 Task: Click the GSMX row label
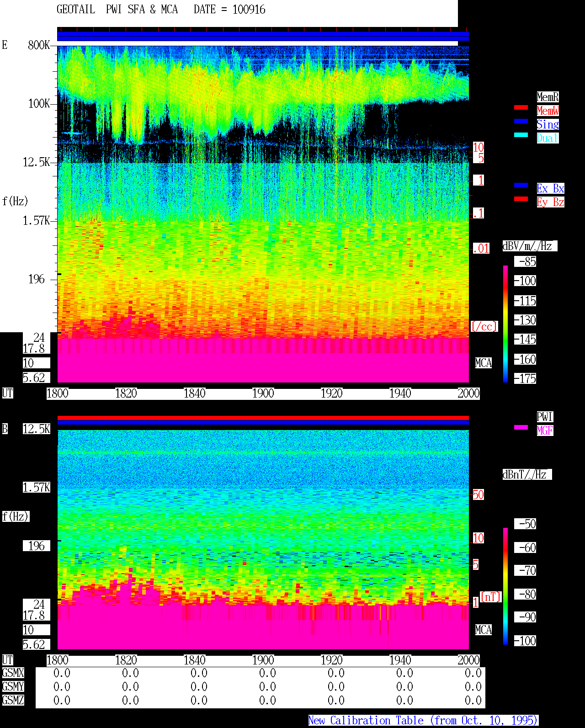13,673
